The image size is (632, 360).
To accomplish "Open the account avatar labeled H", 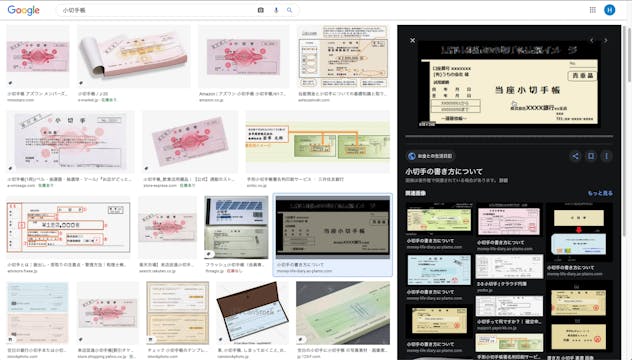I will tap(609, 10).
